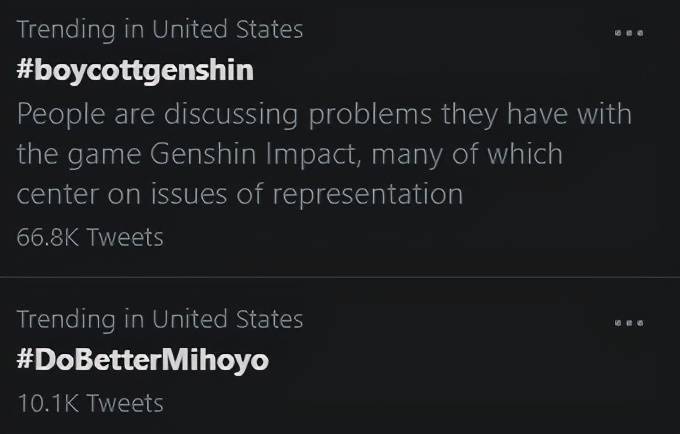Image resolution: width=680 pixels, height=434 pixels.
Task: Click the word 'Tweets' beside 10.1K
Action: click(x=125, y=403)
